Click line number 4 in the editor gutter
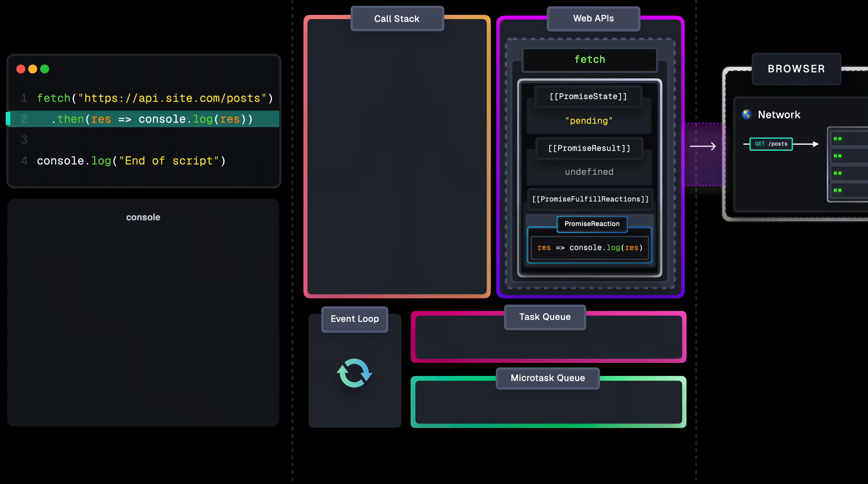Image resolution: width=868 pixels, height=484 pixels. pos(24,161)
